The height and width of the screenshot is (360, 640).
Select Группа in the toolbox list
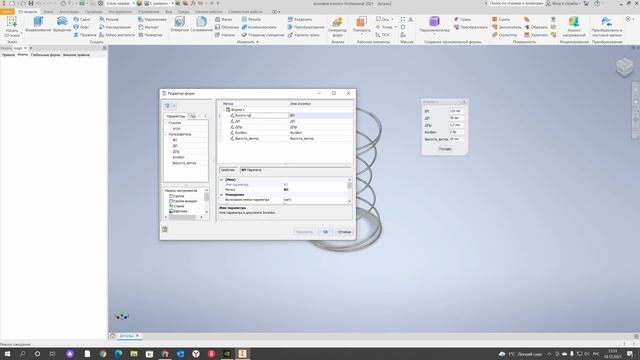[x=176, y=196]
